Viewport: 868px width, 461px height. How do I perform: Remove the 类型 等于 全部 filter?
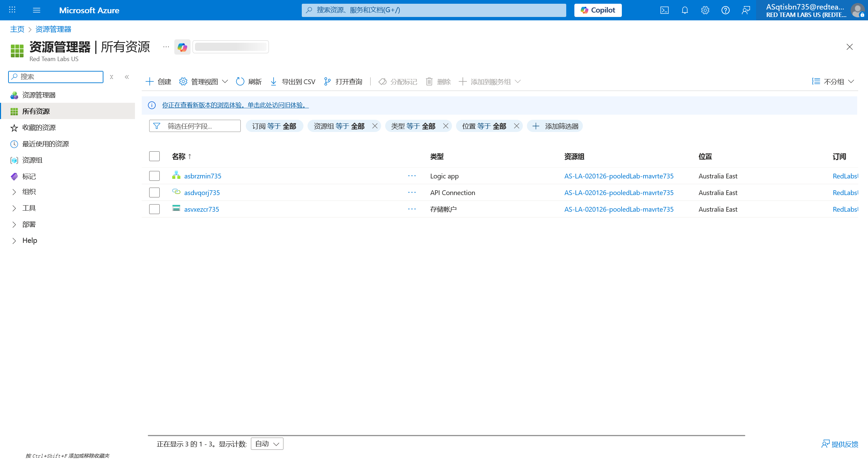(446, 126)
